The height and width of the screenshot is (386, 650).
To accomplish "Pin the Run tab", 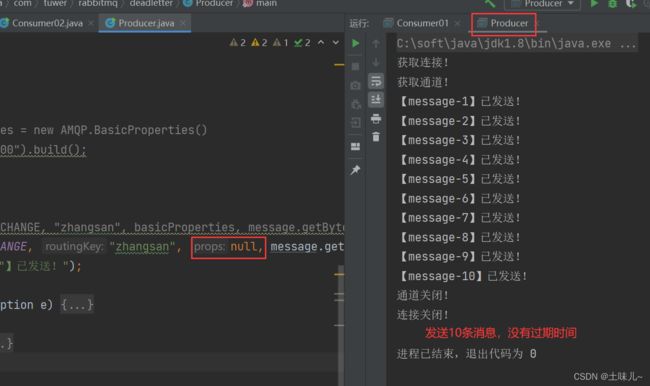I will pyautogui.click(x=355, y=170).
